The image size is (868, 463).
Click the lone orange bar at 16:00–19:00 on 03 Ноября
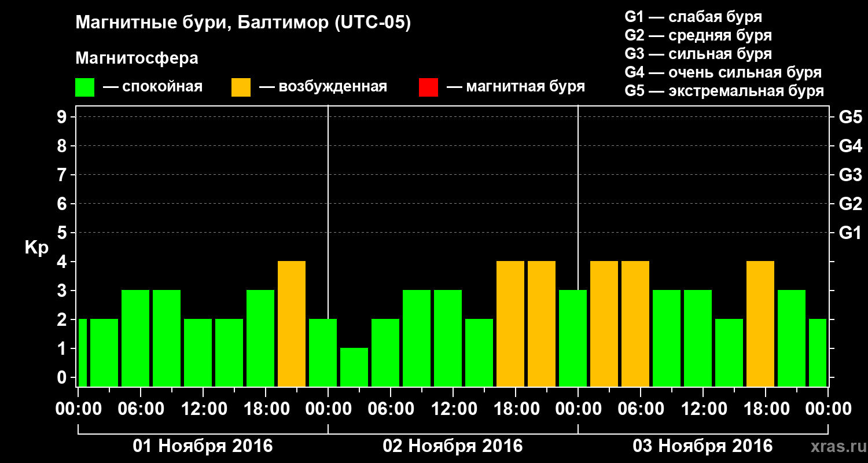(760, 324)
